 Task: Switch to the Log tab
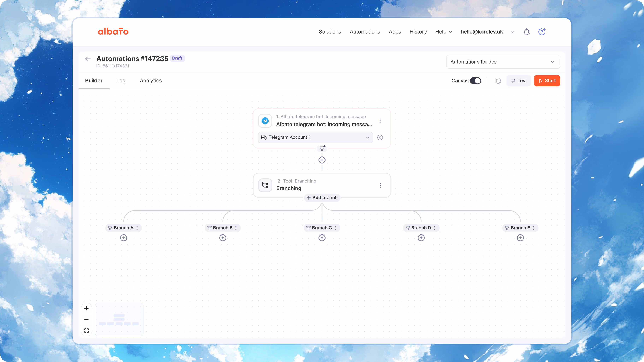point(121,80)
